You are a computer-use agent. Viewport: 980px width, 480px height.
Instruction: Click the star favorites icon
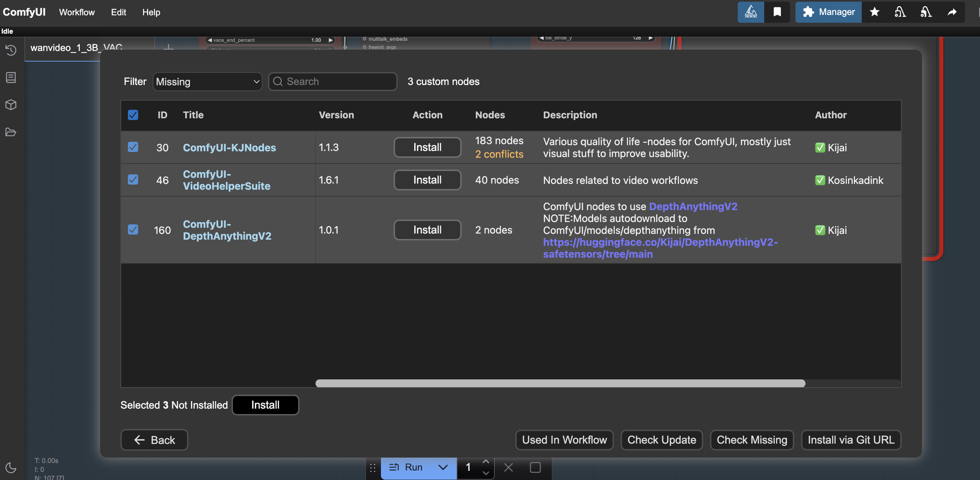[874, 12]
